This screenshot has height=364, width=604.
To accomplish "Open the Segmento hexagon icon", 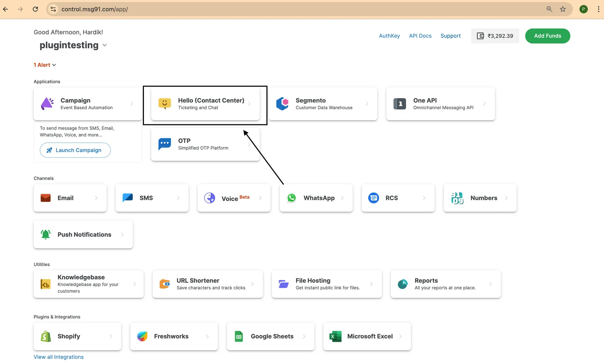I will point(282,104).
